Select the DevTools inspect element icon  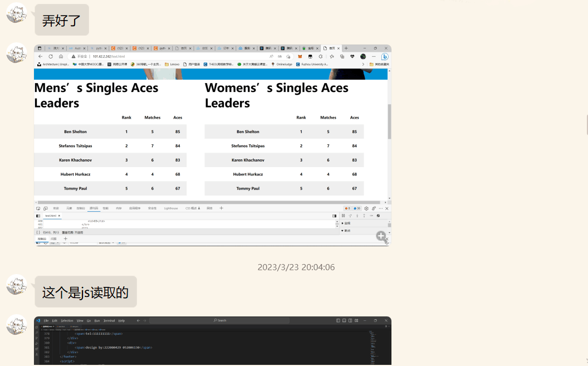coord(38,208)
